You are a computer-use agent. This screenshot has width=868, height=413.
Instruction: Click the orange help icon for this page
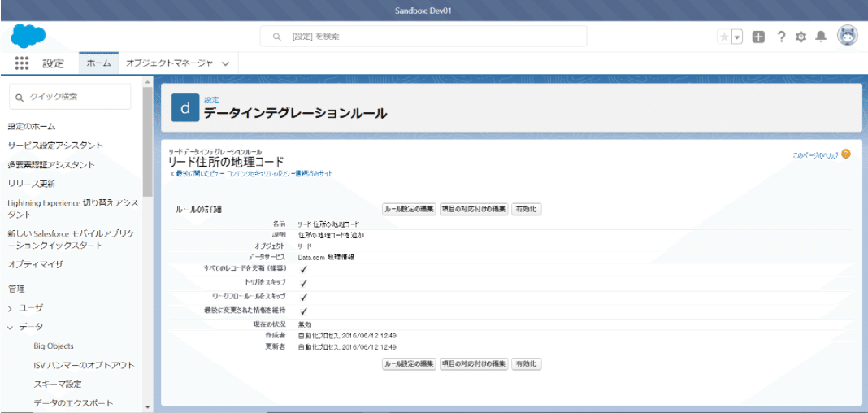coord(846,154)
